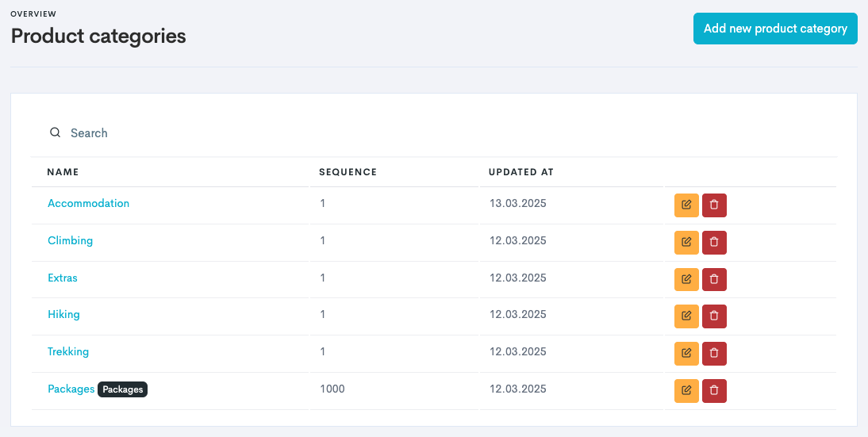
Task: Open the Climbing category link
Action: 70,240
